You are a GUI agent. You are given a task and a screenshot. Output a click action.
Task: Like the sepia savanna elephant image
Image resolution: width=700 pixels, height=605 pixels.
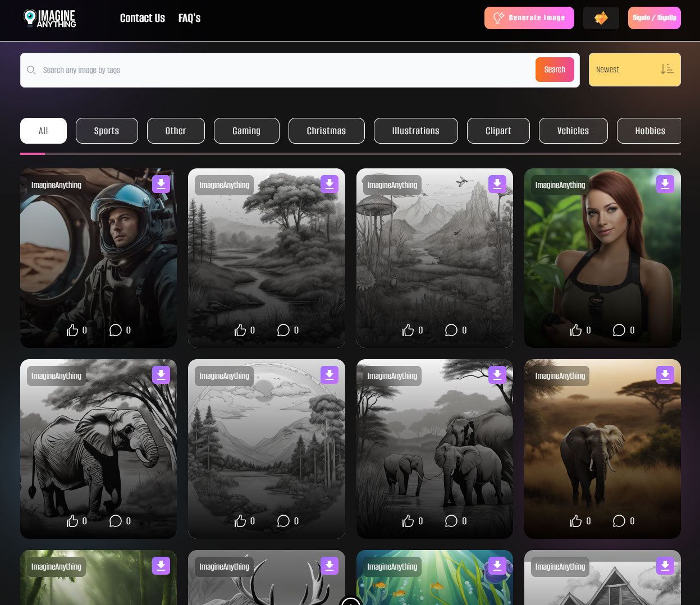(576, 521)
